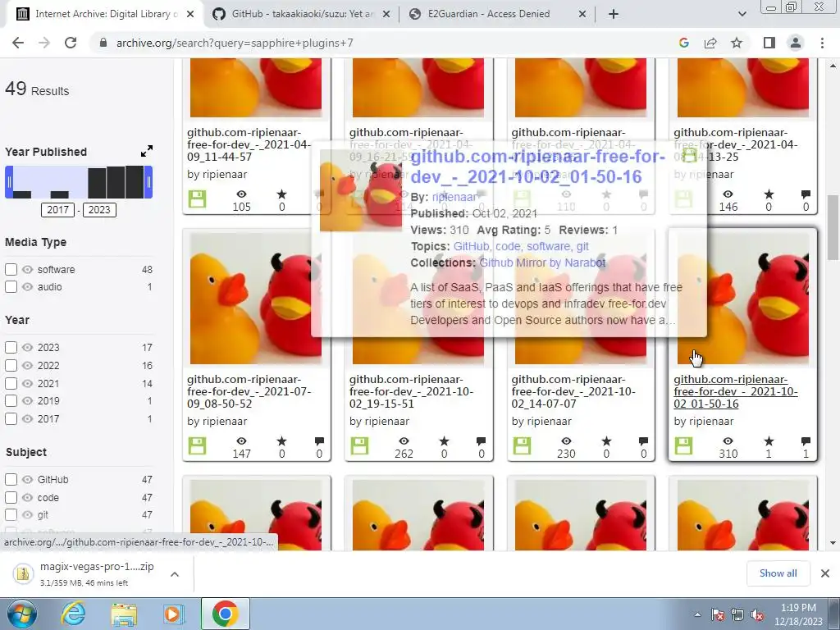Open the 2021-10-02_19-15-51 item title
This screenshot has width=840, height=630.
(x=412, y=391)
